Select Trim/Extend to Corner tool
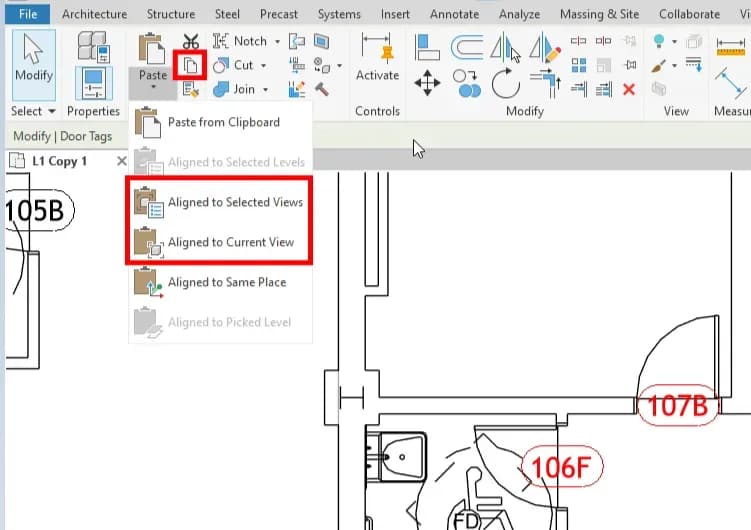 point(545,83)
